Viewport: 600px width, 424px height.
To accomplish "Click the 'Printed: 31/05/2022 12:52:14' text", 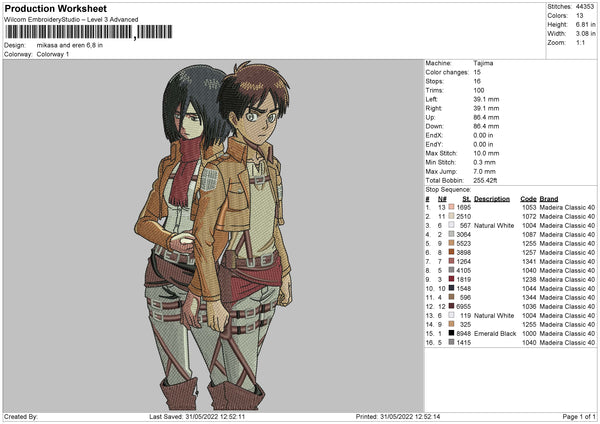I will click(x=398, y=416).
